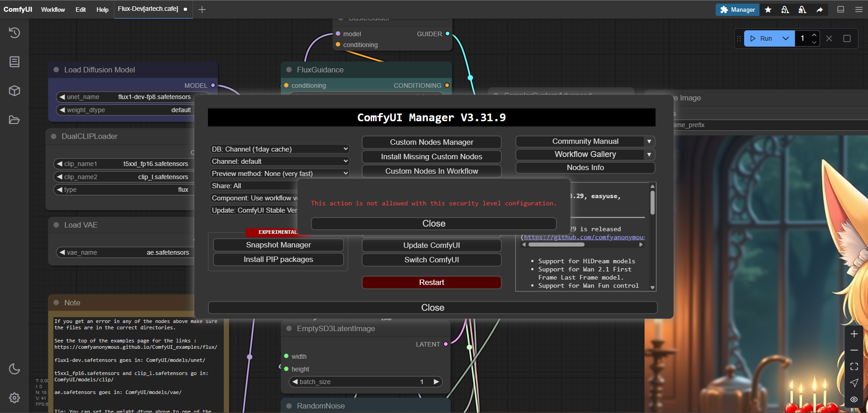Collapse the Load Diffusion Model node dot

point(57,70)
